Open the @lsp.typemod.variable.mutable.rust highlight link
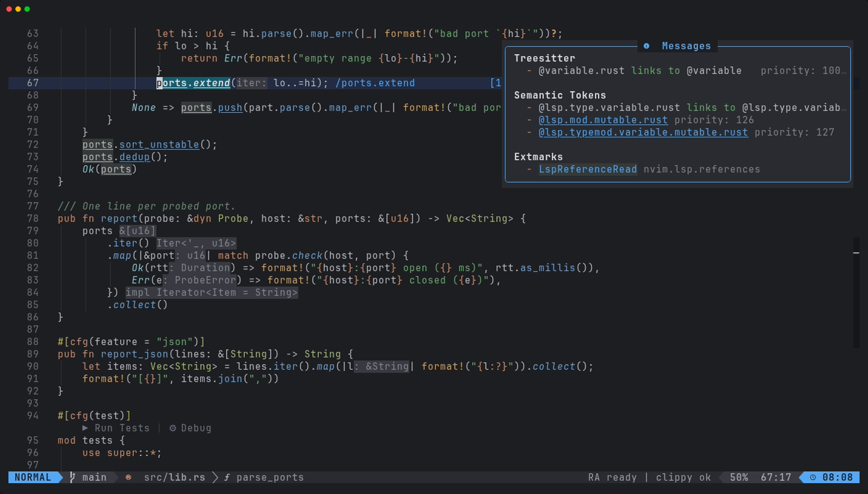The image size is (868, 494). click(x=643, y=132)
